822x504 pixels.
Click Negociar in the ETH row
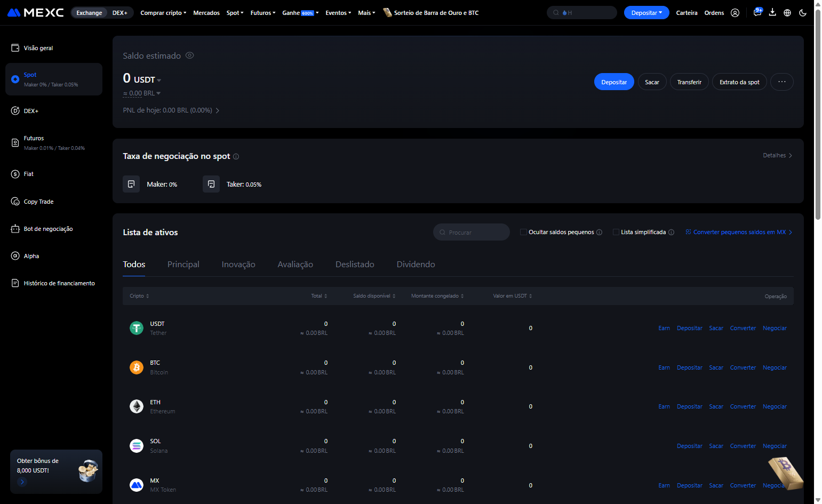(775, 406)
